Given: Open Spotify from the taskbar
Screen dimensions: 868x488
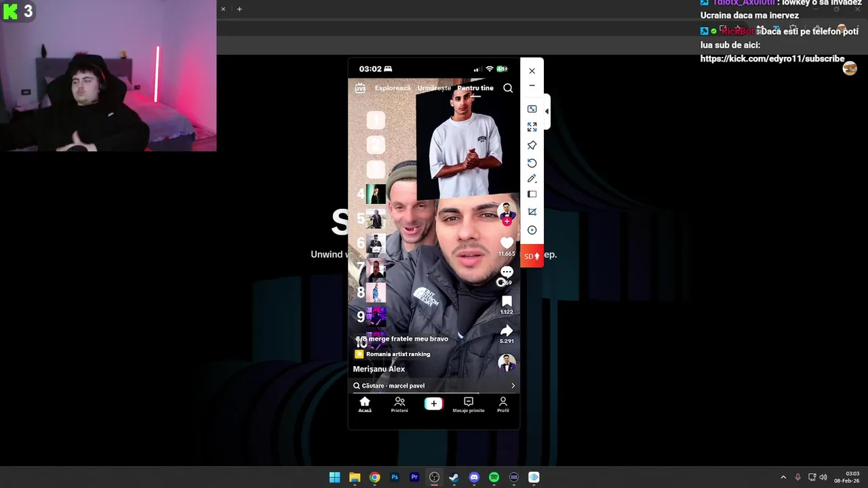Looking at the screenshot, I should [494, 477].
